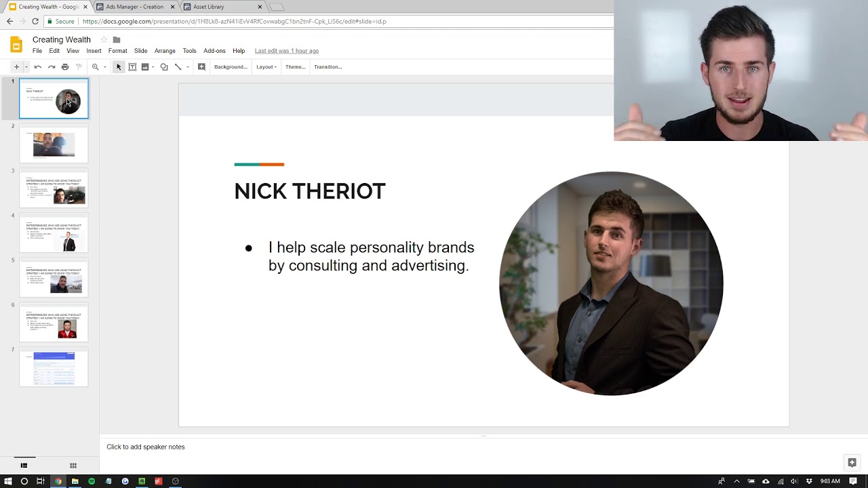
Task: Open the Windows Start menu
Action: tap(8, 481)
